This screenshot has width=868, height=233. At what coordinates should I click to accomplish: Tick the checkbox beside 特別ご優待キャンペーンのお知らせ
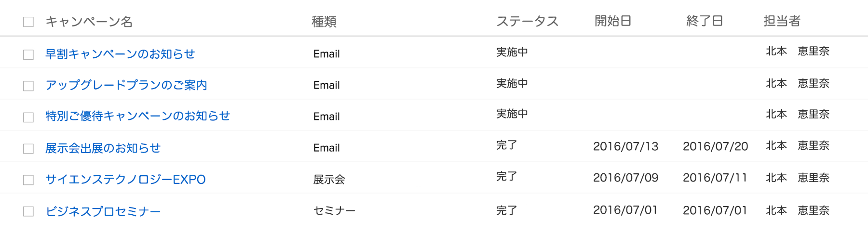tap(28, 117)
